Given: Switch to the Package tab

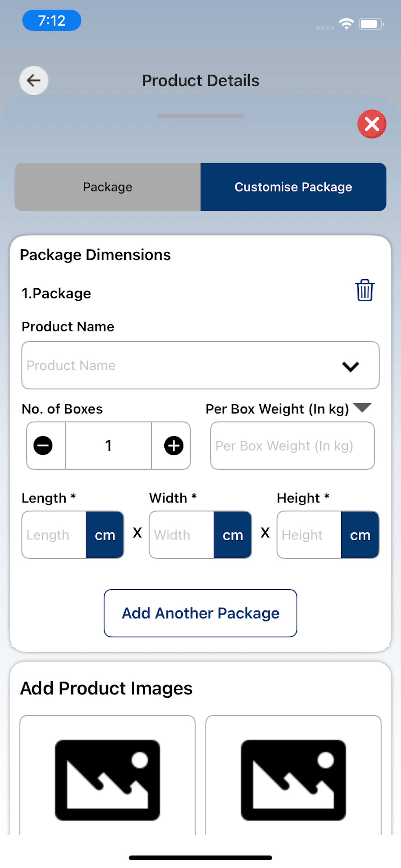Looking at the screenshot, I should click(108, 187).
